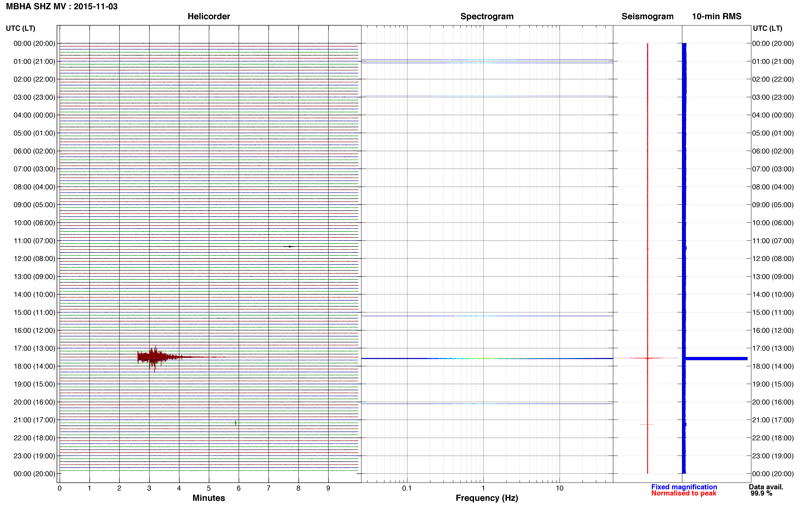Click the Normalised to peak legend text
Image resolution: width=812 pixels, height=508 pixels.
684,493
